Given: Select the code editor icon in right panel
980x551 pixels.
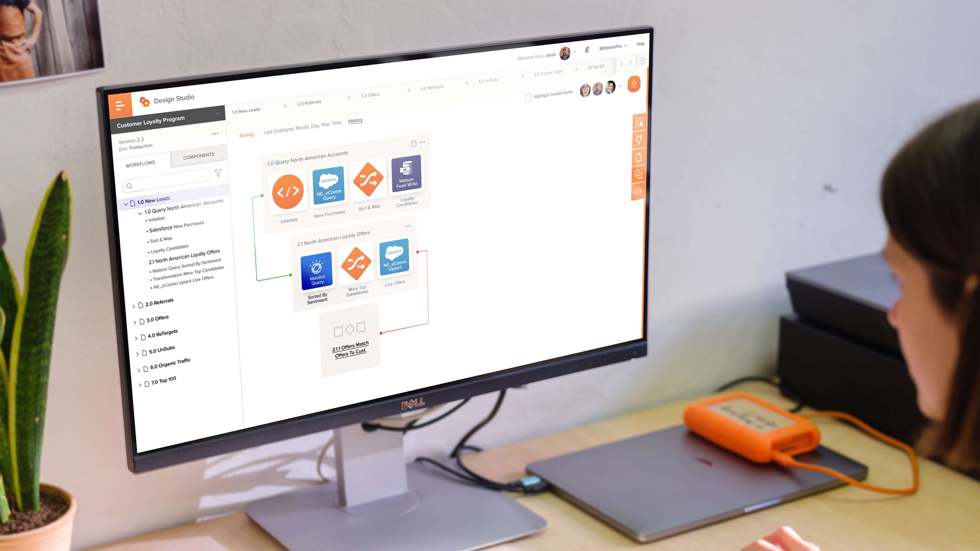Looking at the screenshot, I should (638, 192).
